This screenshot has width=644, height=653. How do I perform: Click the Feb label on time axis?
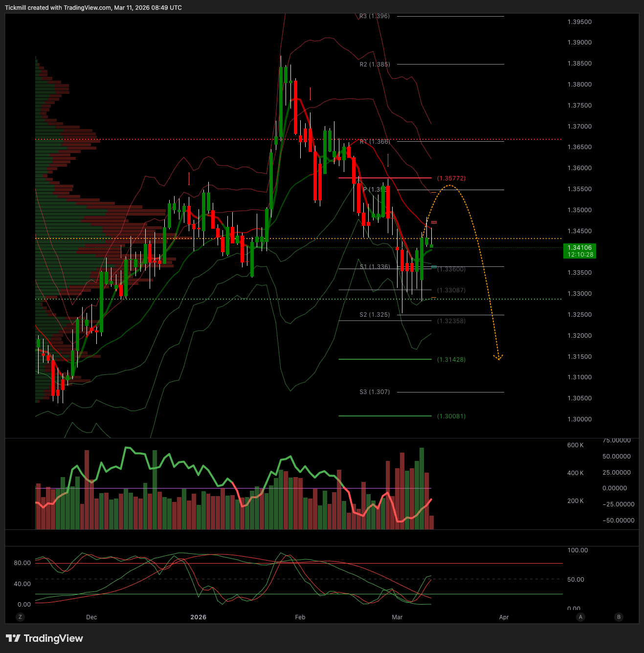click(300, 617)
